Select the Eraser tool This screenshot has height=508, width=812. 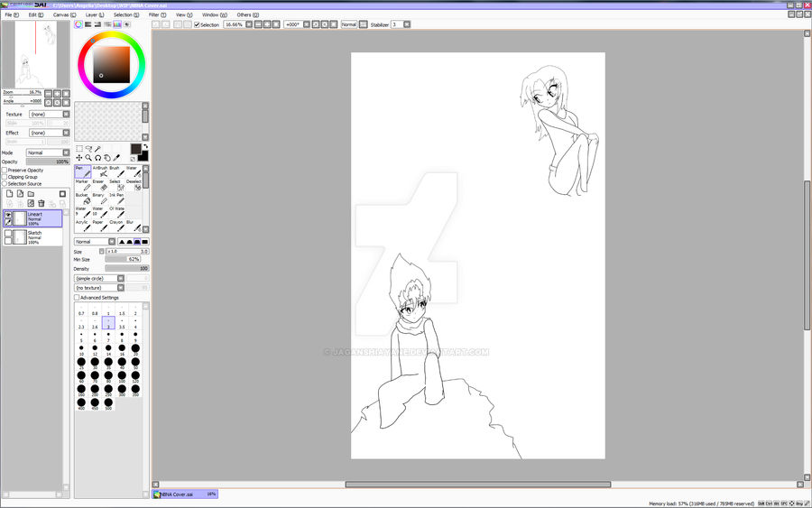pyautogui.click(x=100, y=185)
